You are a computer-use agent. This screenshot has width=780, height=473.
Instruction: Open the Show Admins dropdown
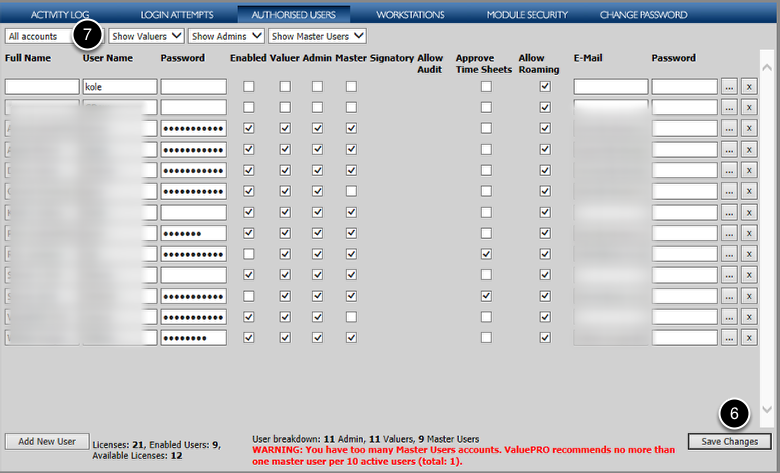[226, 36]
